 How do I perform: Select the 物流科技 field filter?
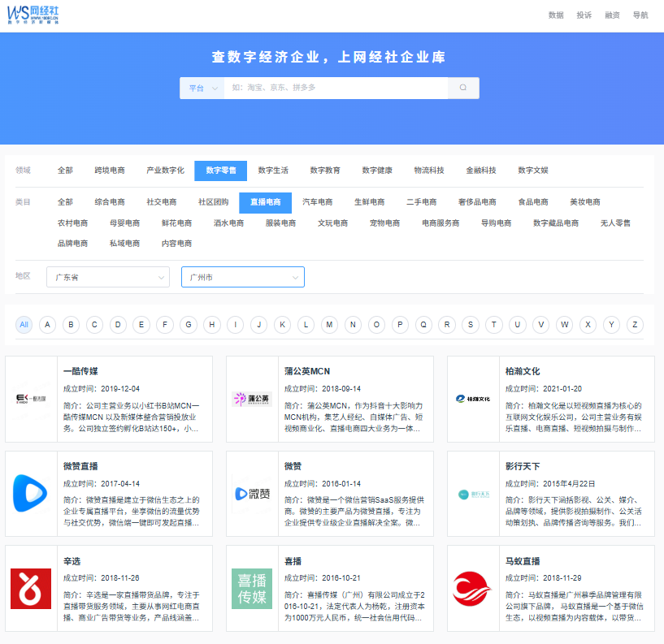coord(429,171)
